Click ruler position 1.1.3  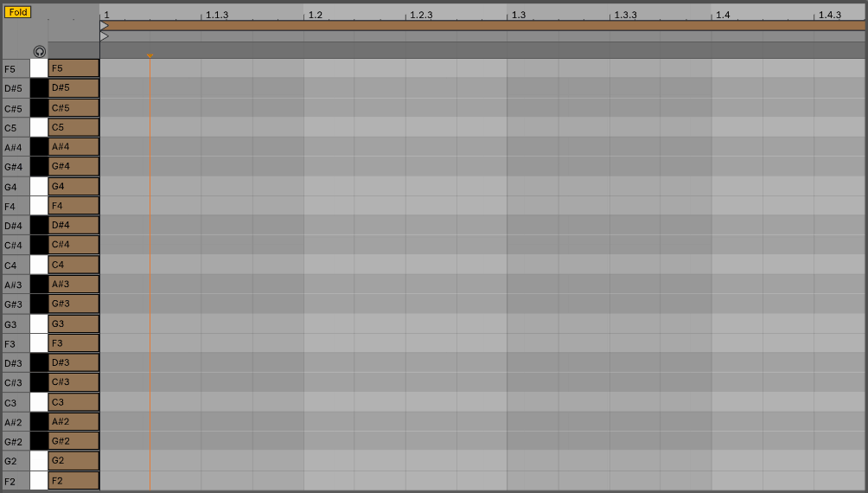coord(217,15)
